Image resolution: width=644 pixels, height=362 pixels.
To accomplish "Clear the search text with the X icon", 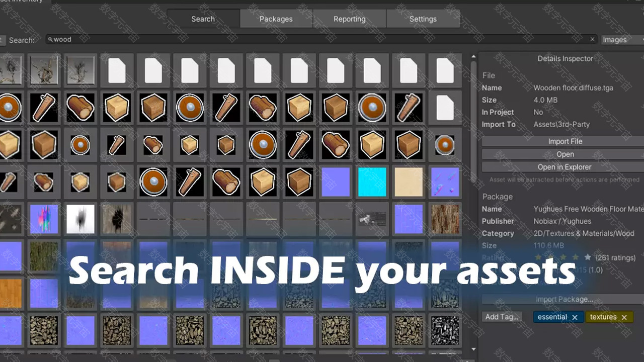I will click(x=592, y=39).
